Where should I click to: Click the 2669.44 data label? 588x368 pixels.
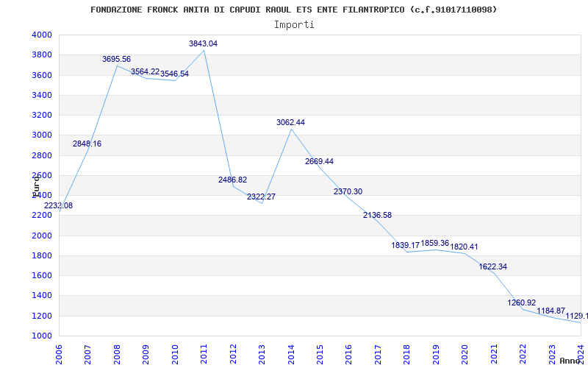(x=319, y=161)
